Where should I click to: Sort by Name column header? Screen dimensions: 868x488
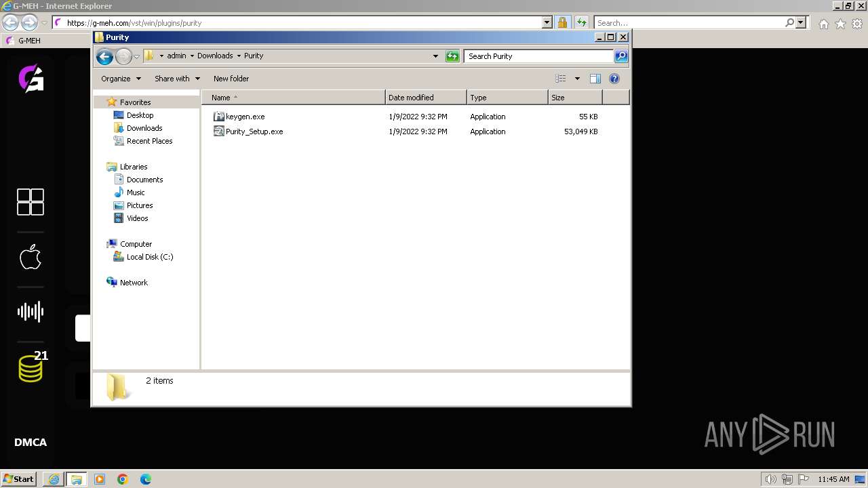coord(294,98)
